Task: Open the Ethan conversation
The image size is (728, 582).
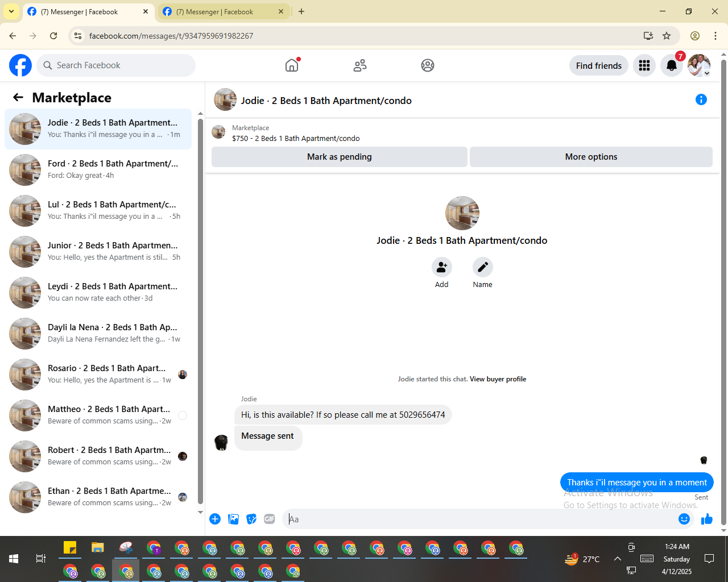Action: pyautogui.click(x=98, y=497)
